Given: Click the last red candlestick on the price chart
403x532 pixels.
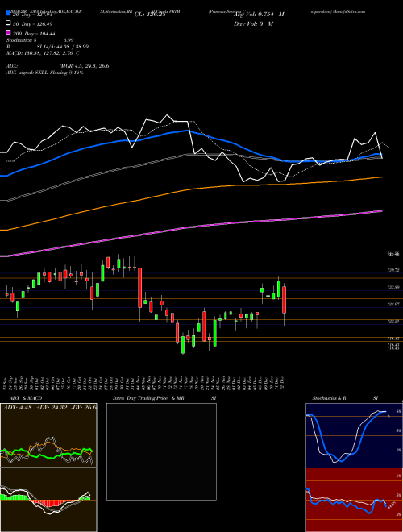Looking at the screenshot, I should (x=284, y=300).
